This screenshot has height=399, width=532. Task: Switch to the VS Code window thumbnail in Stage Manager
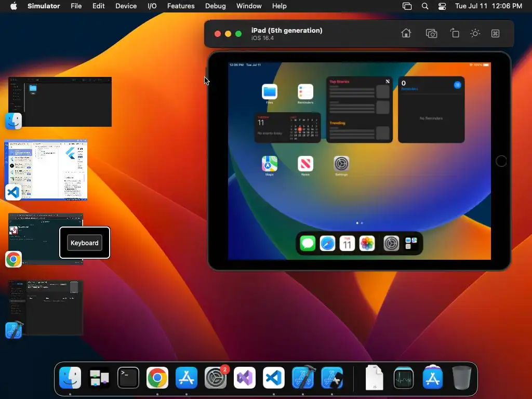click(46, 170)
